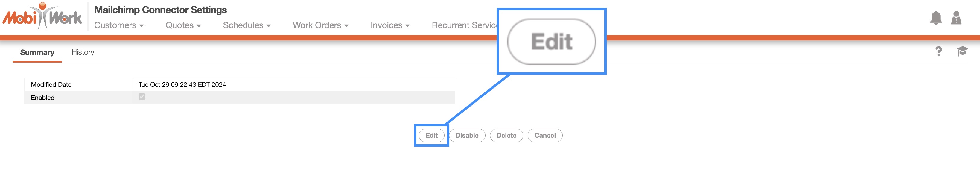Click the Modified Date value text

point(182,84)
